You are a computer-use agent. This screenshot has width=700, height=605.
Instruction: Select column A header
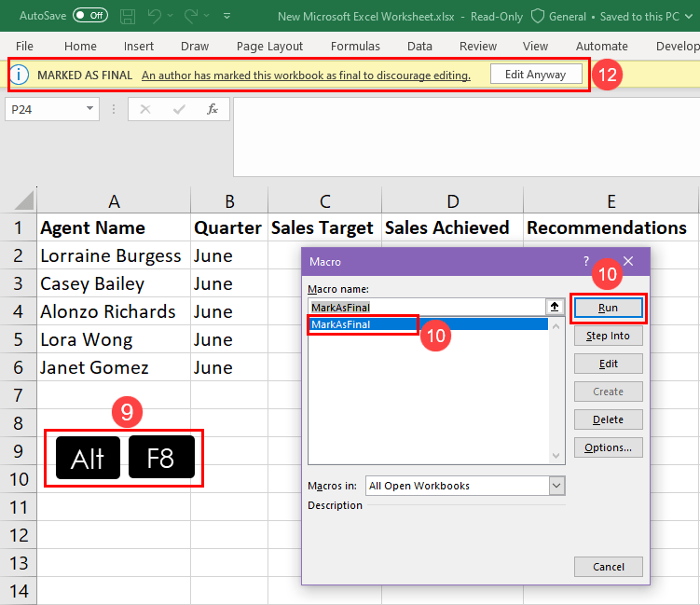114,201
